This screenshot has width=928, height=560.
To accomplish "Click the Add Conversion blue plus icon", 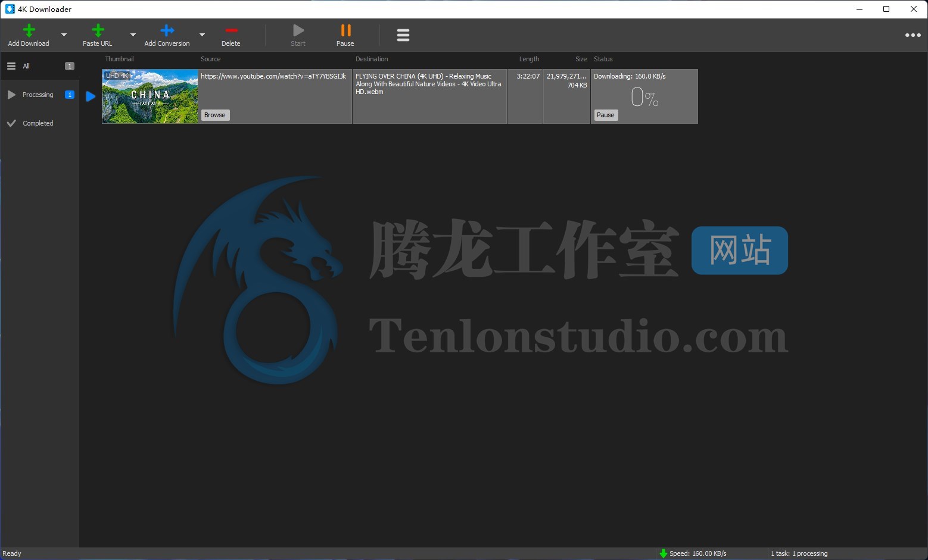I will (167, 30).
